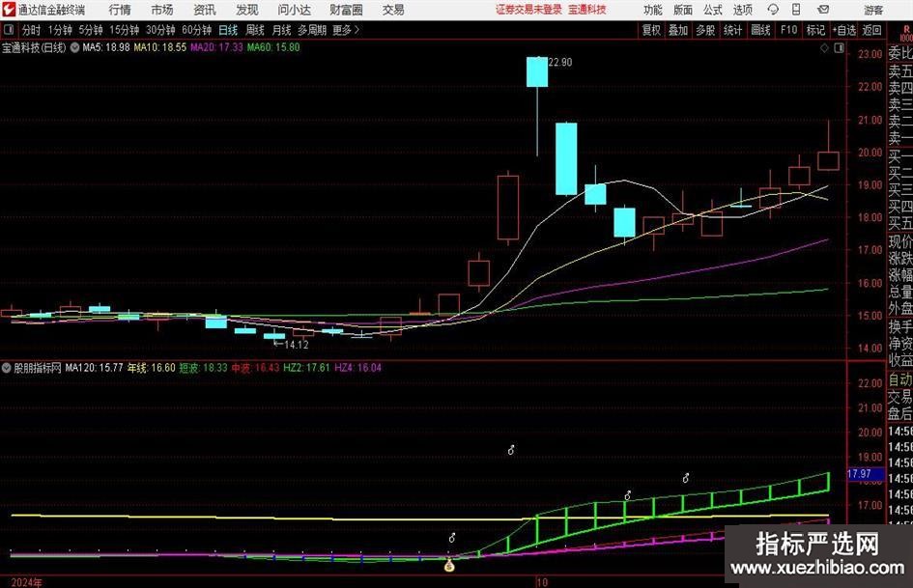913x588 pixels.
Task: Click the MA5: 18.98 label
Action: [106, 47]
